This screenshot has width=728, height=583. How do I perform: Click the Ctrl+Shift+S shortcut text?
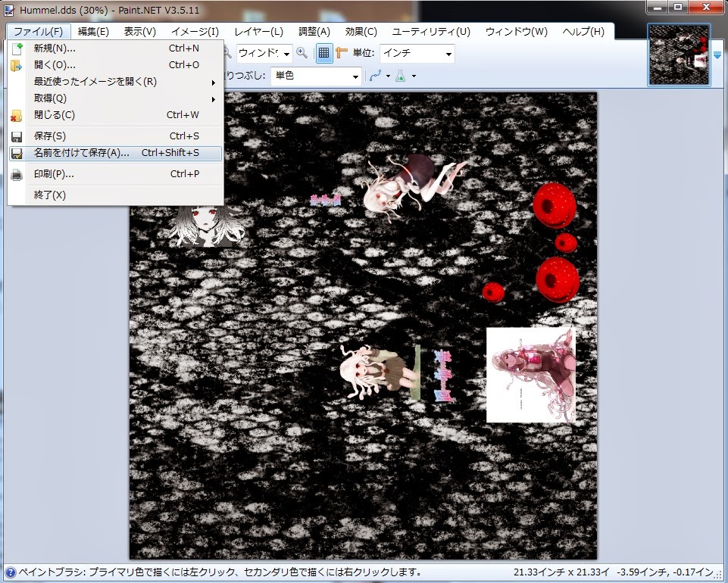(x=170, y=153)
